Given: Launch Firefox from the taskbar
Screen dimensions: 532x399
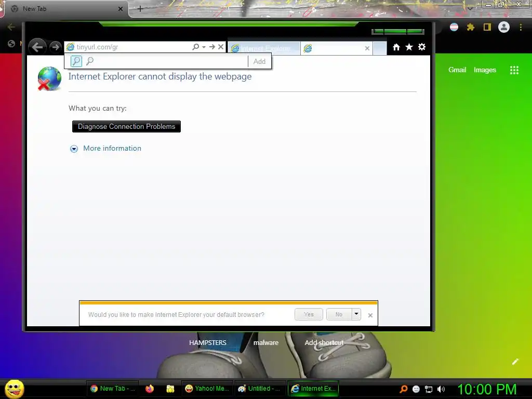Looking at the screenshot, I should tap(150, 389).
